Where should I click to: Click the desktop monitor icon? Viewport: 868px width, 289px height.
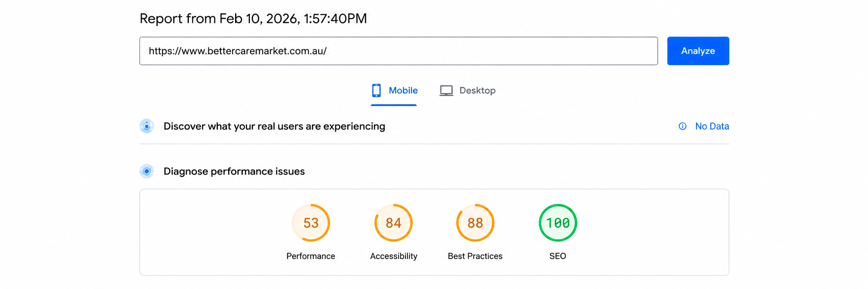point(446,91)
